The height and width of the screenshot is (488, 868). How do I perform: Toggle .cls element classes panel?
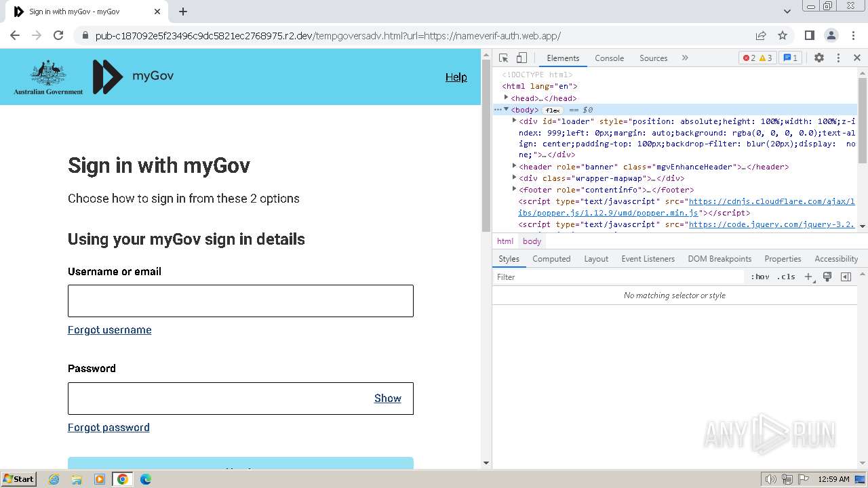pyautogui.click(x=787, y=277)
